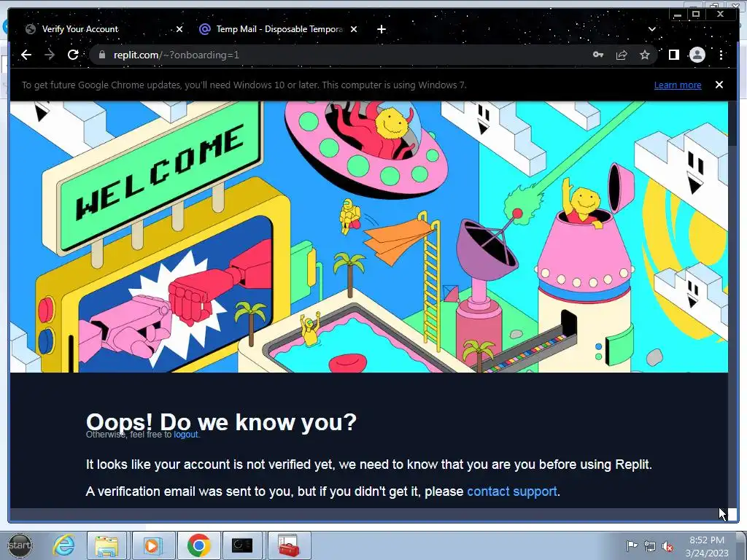Share this page using the share icon
Screen dimensions: 747x560
coord(622,55)
